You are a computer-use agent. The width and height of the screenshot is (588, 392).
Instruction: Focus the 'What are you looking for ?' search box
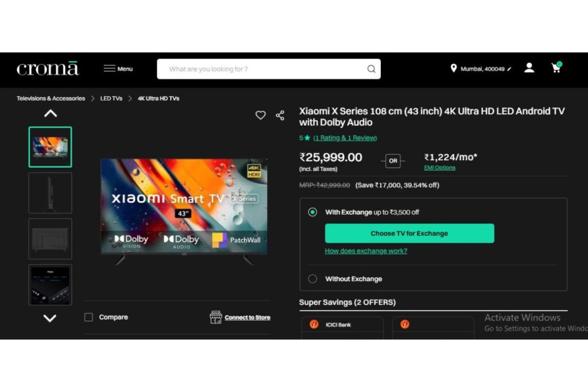click(269, 69)
